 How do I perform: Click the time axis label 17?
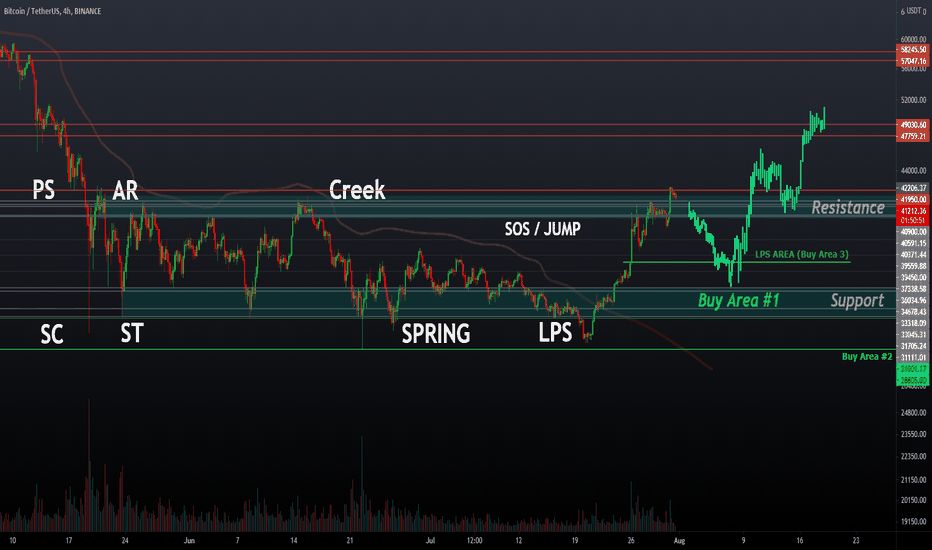coord(69,540)
